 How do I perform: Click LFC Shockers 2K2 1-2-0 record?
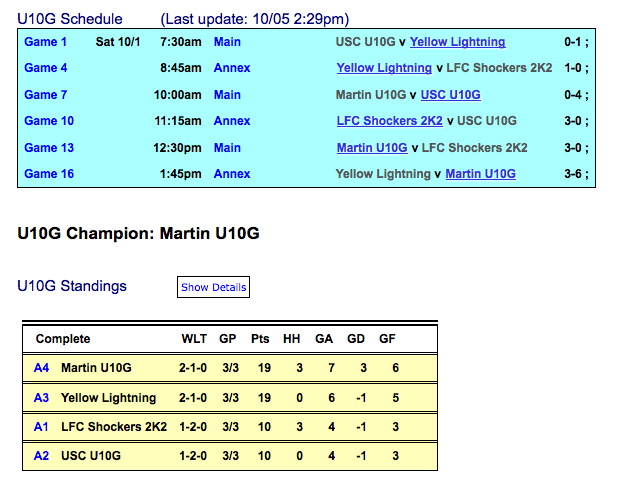coord(193,427)
